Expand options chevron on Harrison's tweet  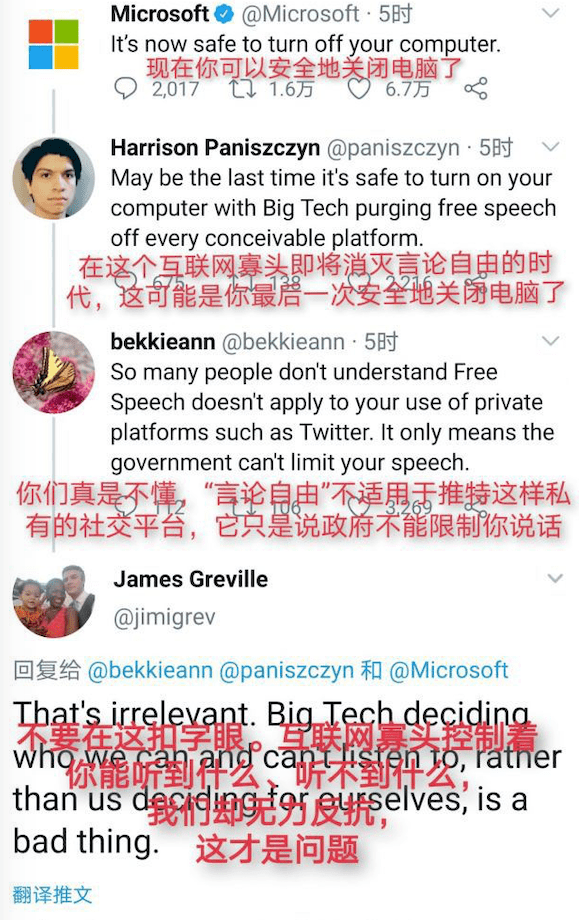click(551, 147)
